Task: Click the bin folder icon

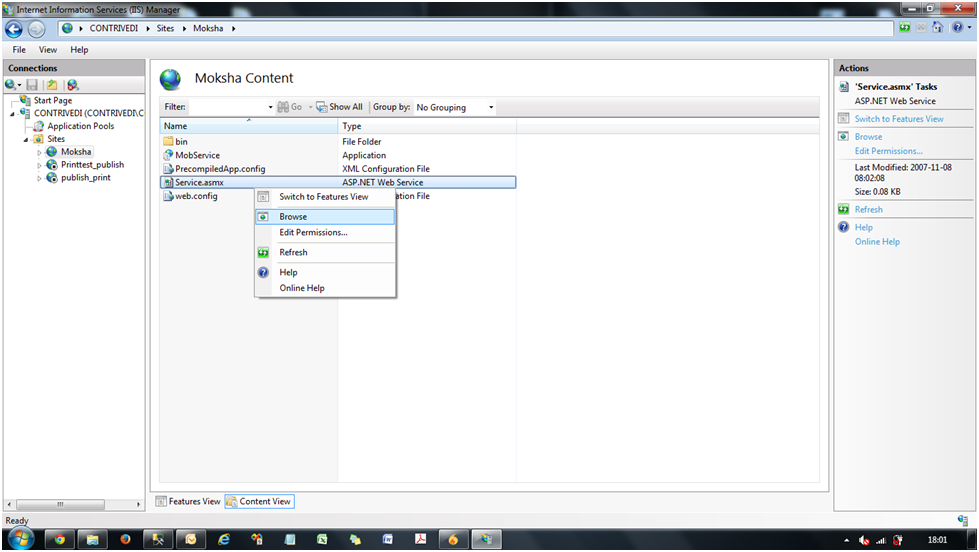Action: pyautogui.click(x=168, y=141)
